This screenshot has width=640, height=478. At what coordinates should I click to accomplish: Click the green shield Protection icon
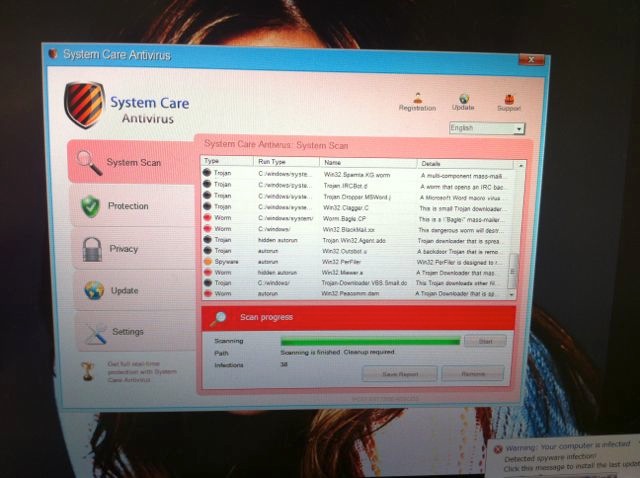pos(91,206)
